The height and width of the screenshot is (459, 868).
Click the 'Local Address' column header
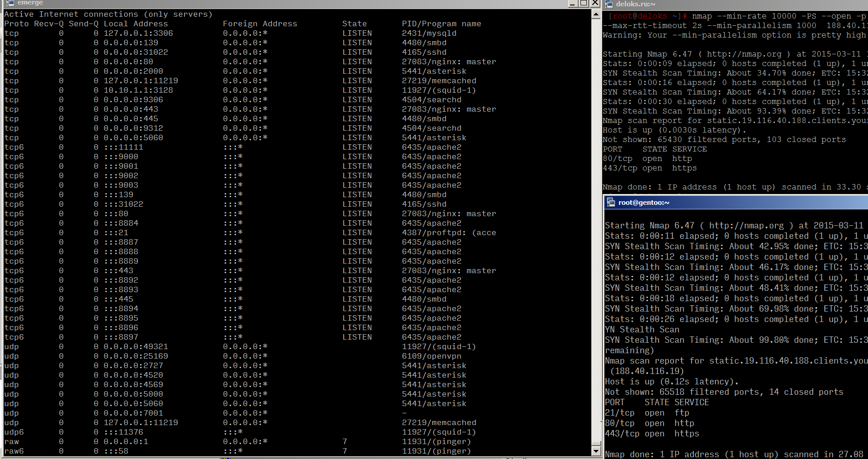[136, 24]
